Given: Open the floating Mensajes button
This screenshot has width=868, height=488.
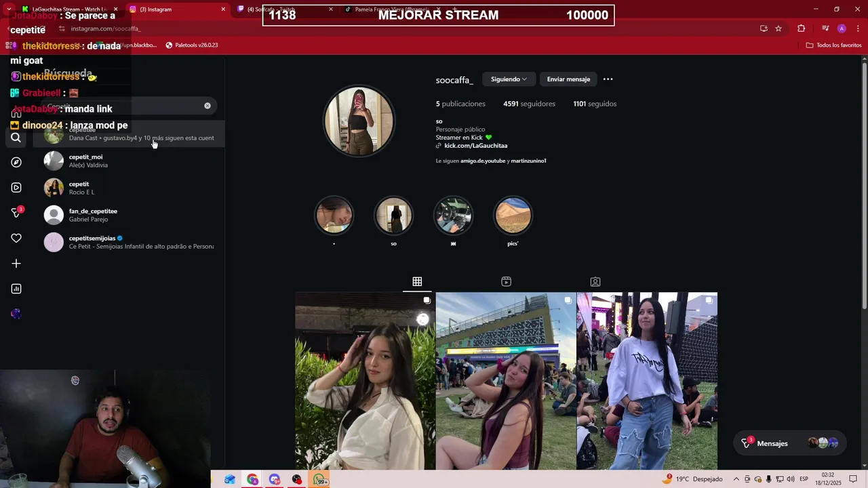Looking at the screenshot, I should (791, 443).
